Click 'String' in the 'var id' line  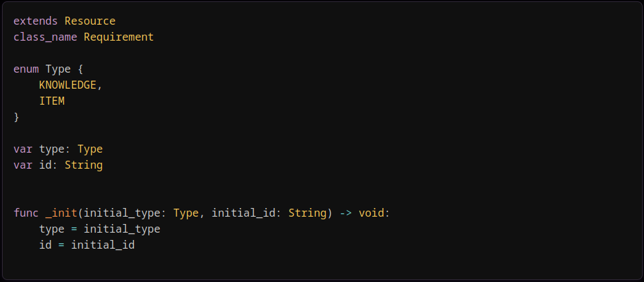pos(83,165)
